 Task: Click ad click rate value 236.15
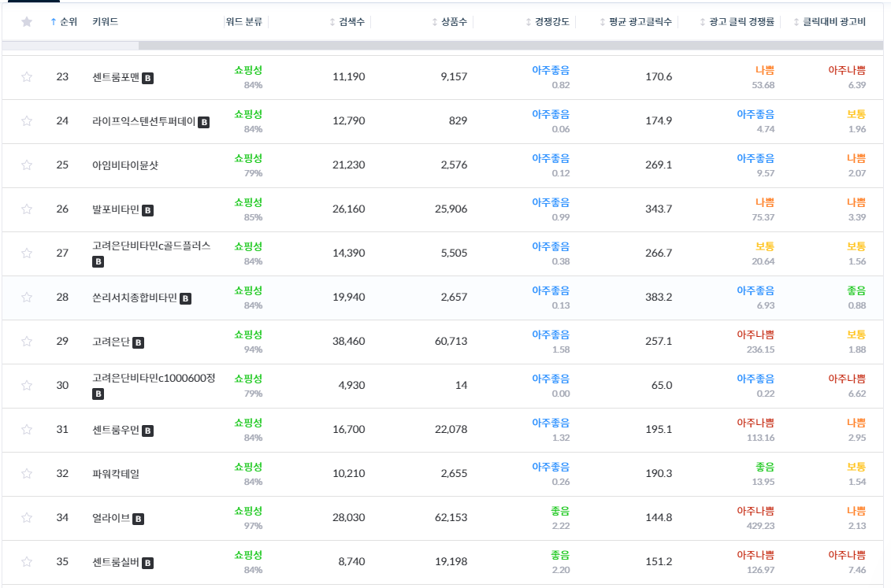pos(761,349)
